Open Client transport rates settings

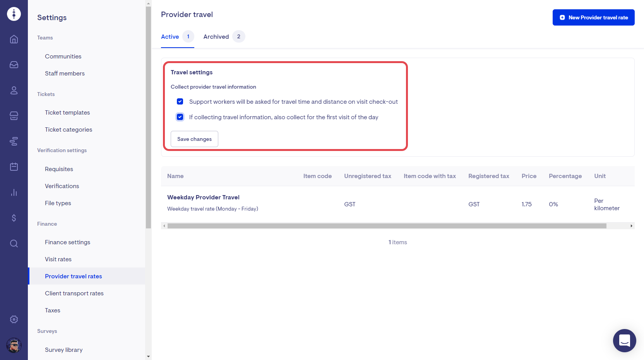[74, 293]
